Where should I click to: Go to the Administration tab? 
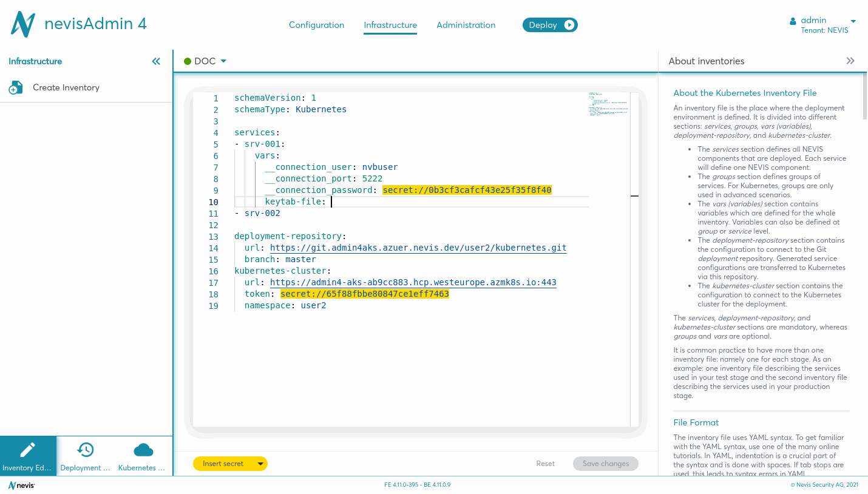coord(466,25)
